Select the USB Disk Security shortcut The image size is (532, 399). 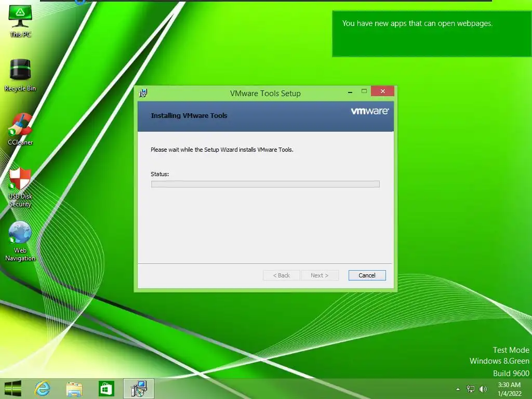coord(20,187)
